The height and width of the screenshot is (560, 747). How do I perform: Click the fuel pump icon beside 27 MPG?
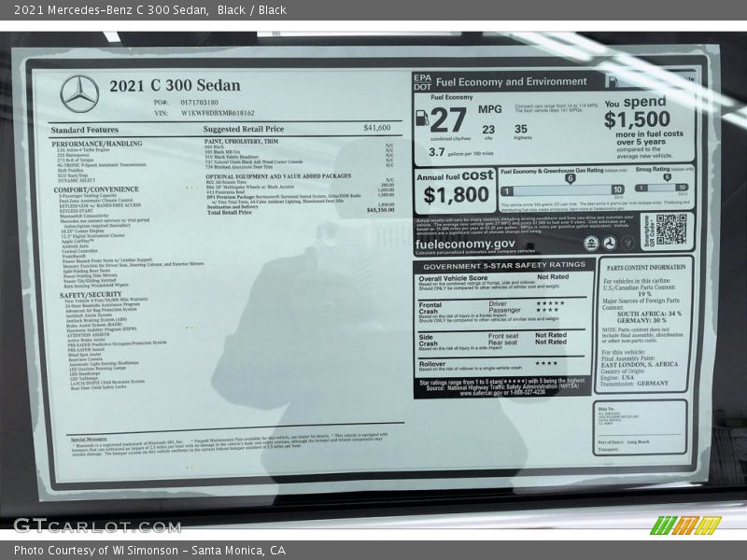point(422,118)
